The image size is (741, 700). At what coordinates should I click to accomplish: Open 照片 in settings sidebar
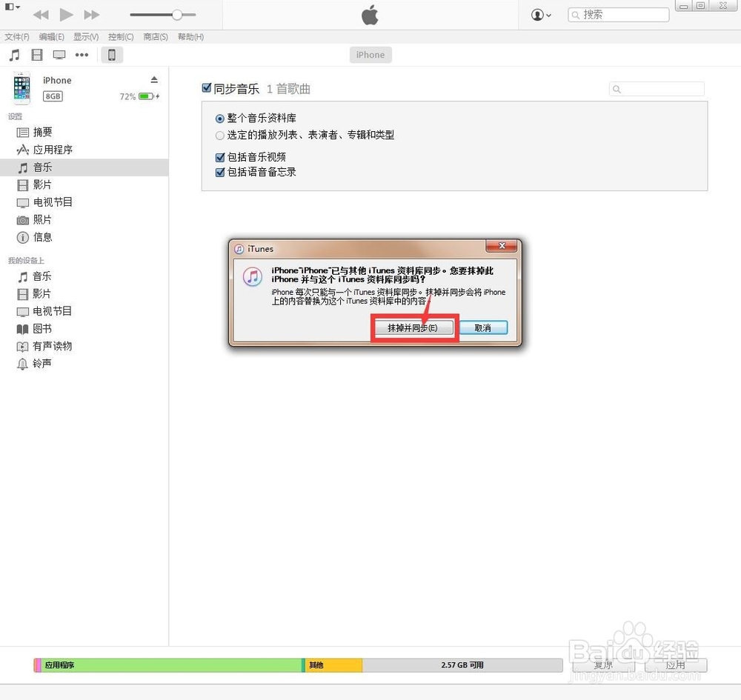pyautogui.click(x=84, y=220)
